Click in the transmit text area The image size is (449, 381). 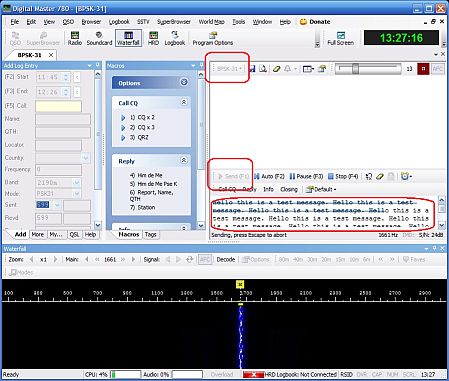[x=323, y=214]
